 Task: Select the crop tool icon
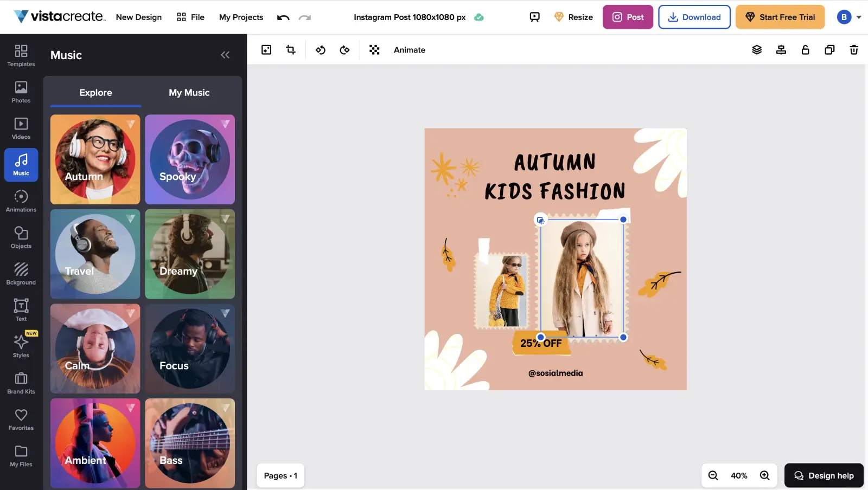(x=291, y=50)
